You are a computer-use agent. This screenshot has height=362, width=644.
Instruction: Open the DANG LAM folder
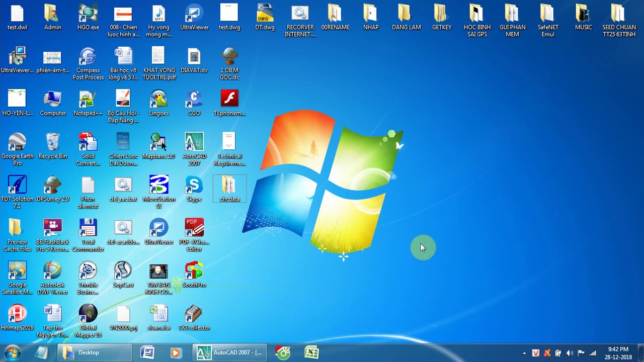407,17
